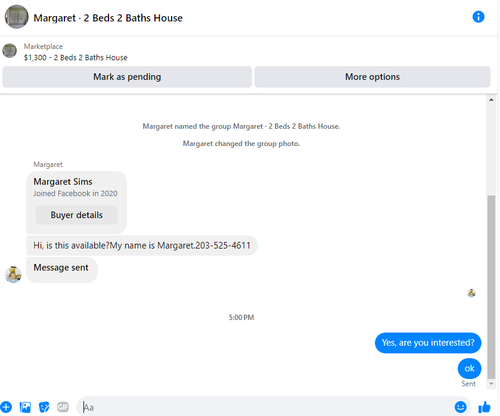Click the group photo in header
This screenshot has height=416, width=500.
click(x=16, y=17)
